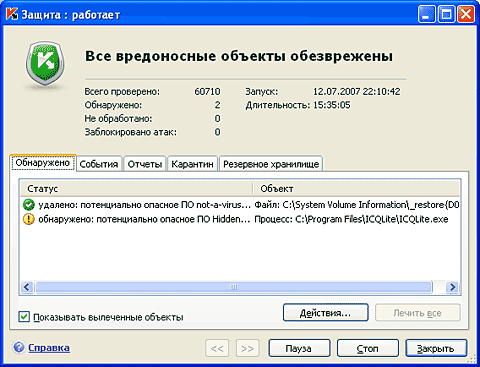Click the horizontal scrollbar thumb
Viewport: 480px width, 367px height.
point(234,287)
